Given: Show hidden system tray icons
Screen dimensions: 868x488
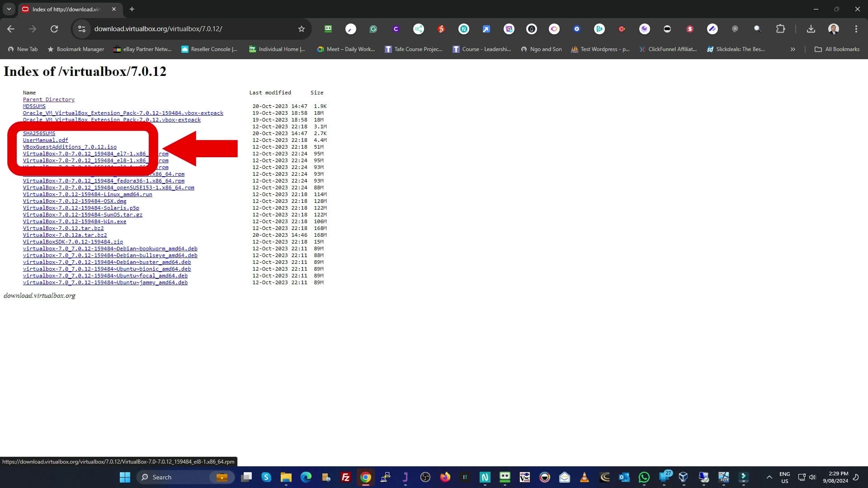Looking at the screenshot, I should pyautogui.click(x=769, y=477).
